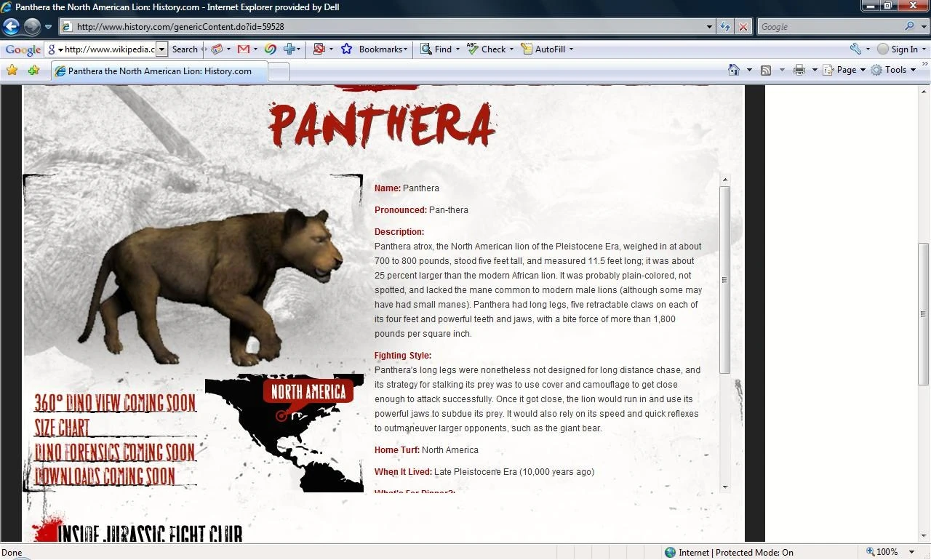Click the 'Fighting Style:' heading text
Image resolution: width=931 pixels, height=560 pixels.
point(403,356)
